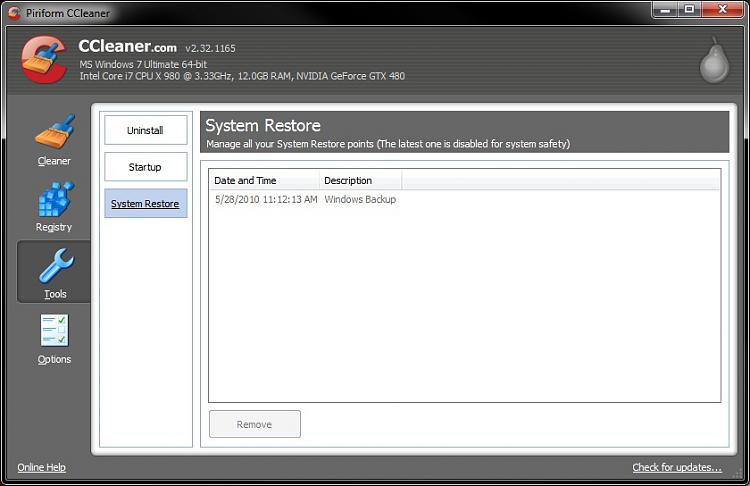Viewport: 750px width, 486px height.
Task: Sort by the Date and Time column header
Action: pyautogui.click(x=265, y=180)
